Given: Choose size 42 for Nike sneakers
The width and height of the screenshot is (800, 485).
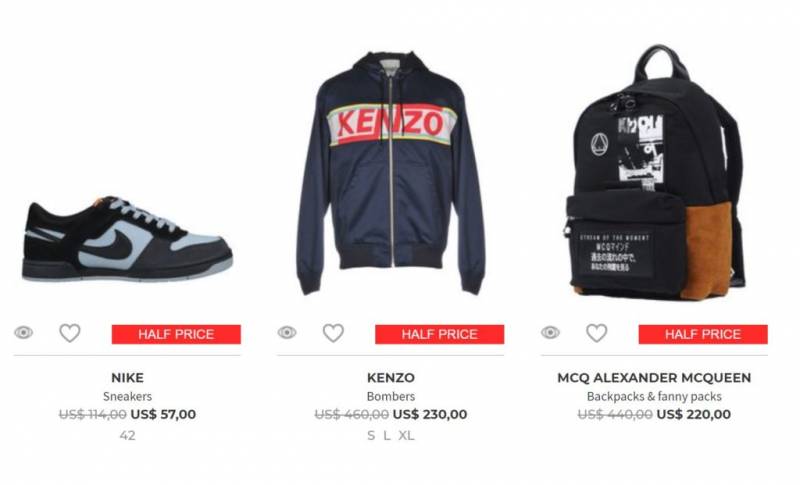Looking at the screenshot, I should point(128,436).
